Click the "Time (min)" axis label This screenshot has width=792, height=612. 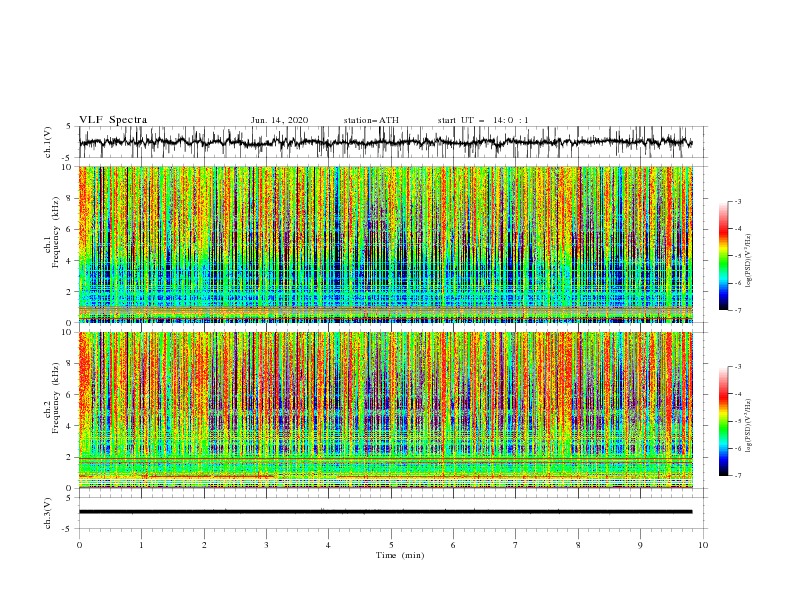pos(400,555)
